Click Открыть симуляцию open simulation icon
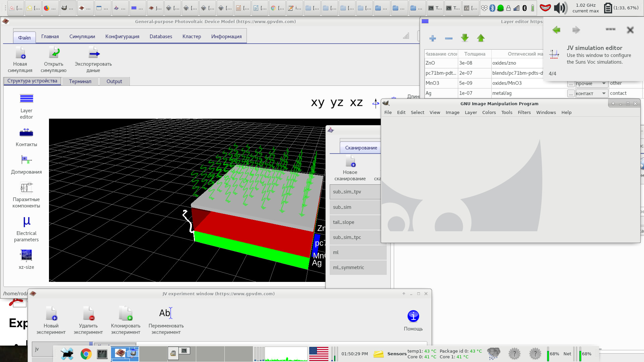Image resolution: width=644 pixels, height=362 pixels. 54,53
